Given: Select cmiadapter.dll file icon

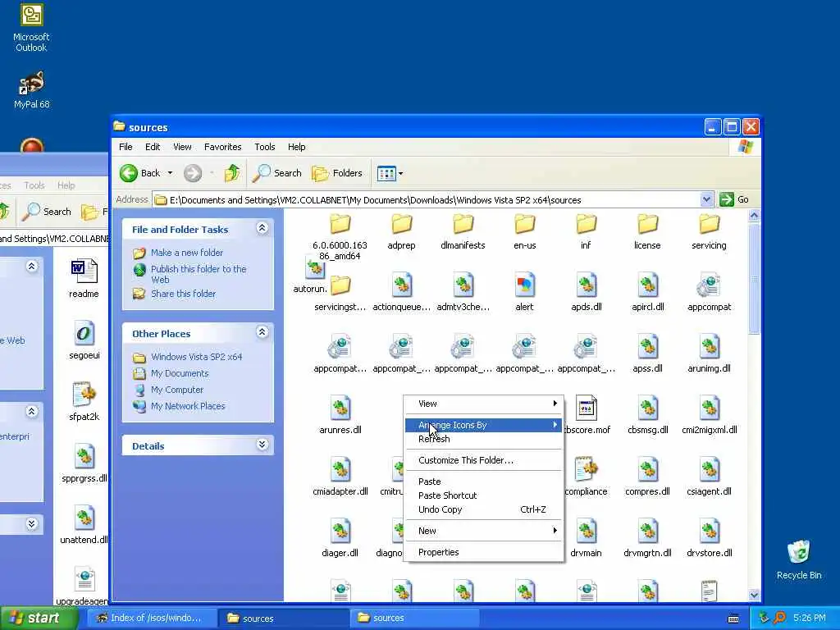Looking at the screenshot, I should tap(340, 470).
